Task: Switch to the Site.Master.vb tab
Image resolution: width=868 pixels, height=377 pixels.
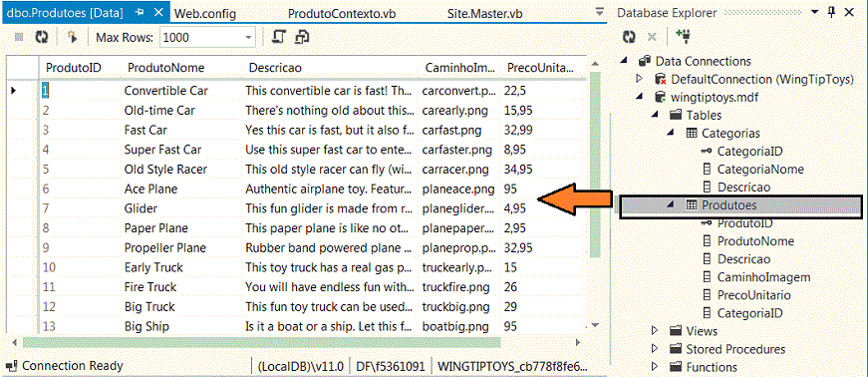Action: (x=485, y=13)
